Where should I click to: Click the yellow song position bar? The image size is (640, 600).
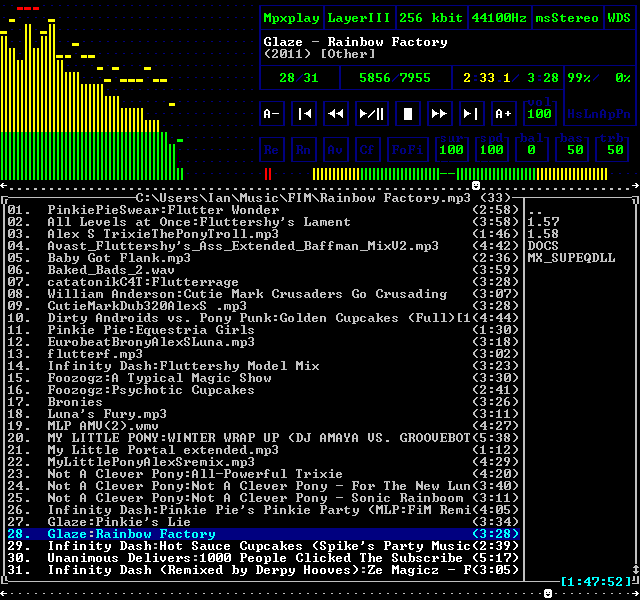click(460, 174)
